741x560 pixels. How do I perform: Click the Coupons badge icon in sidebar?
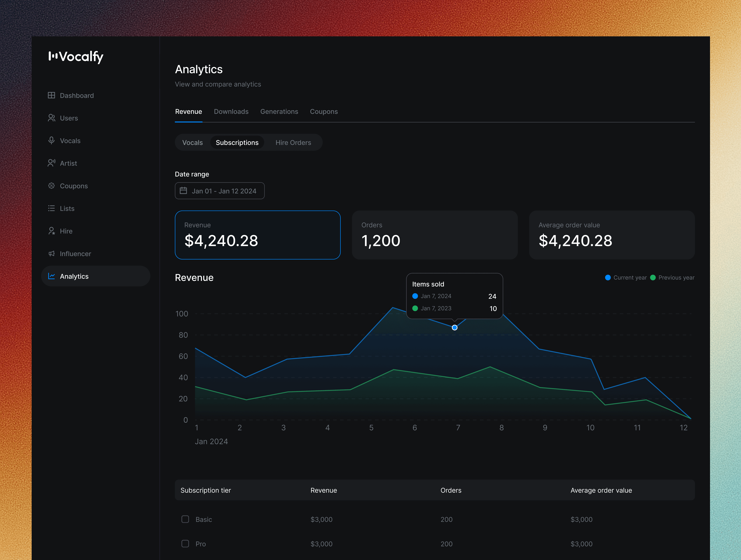click(51, 186)
